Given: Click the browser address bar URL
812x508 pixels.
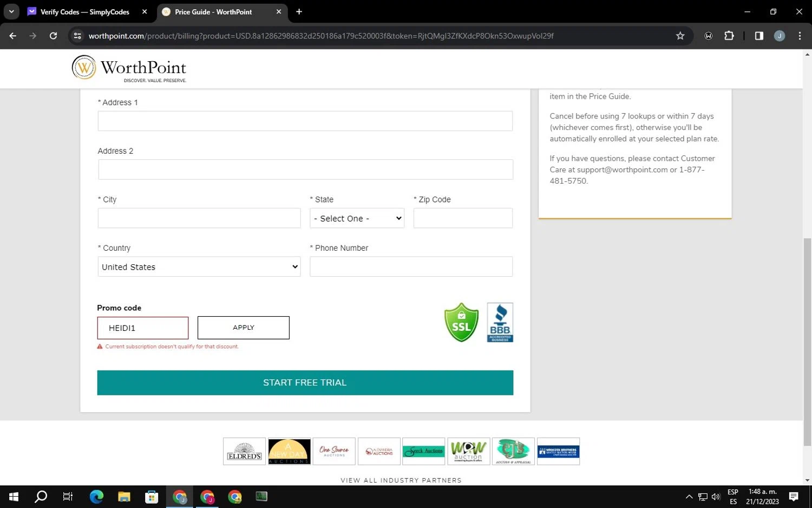Looking at the screenshot, I should click(x=321, y=36).
